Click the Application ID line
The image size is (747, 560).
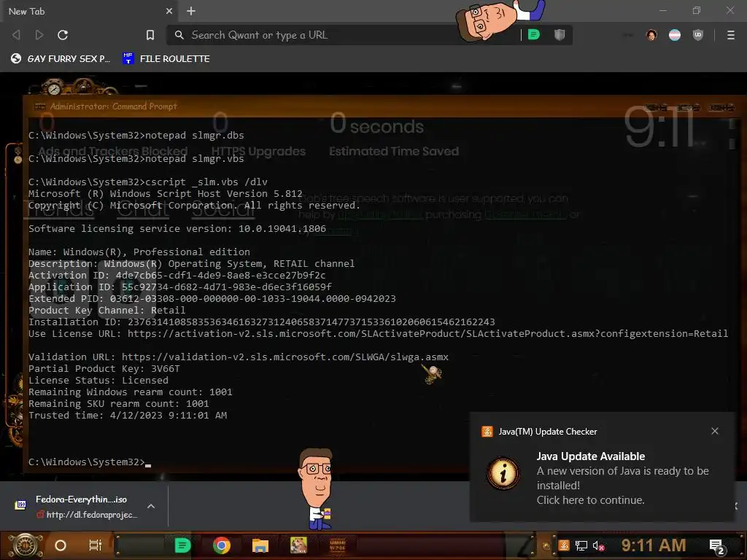[x=180, y=287]
